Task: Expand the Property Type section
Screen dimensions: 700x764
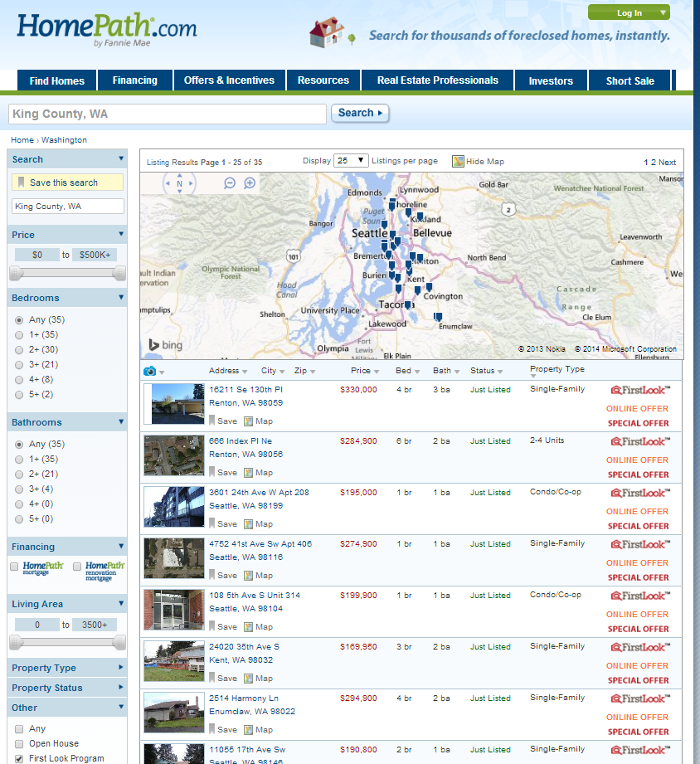Action: (x=121, y=667)
